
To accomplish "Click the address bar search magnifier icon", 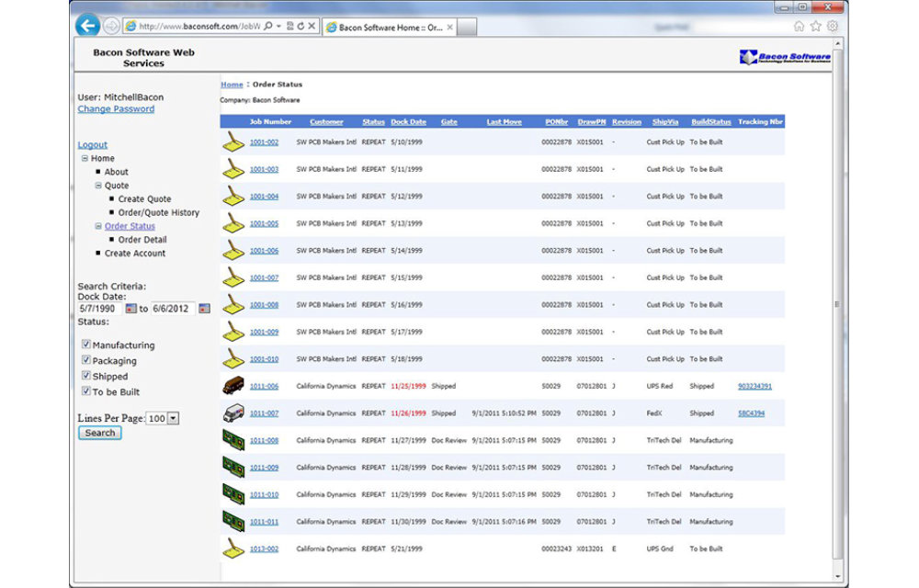I will [x=267, y=27].
